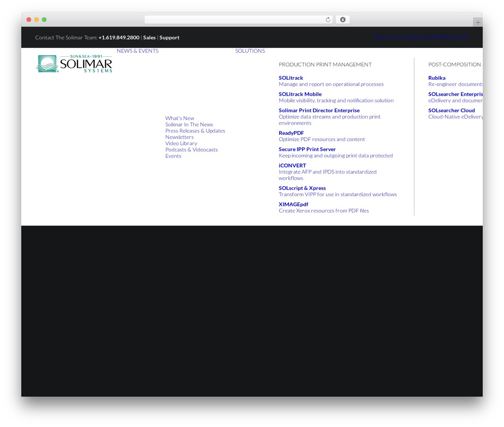Click 'Integrate AFP and IPDS' description

[x=328, y=175]
